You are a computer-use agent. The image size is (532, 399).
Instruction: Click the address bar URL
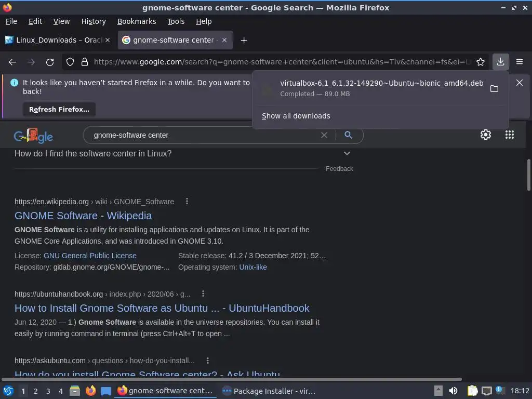[x=282, y=62]
